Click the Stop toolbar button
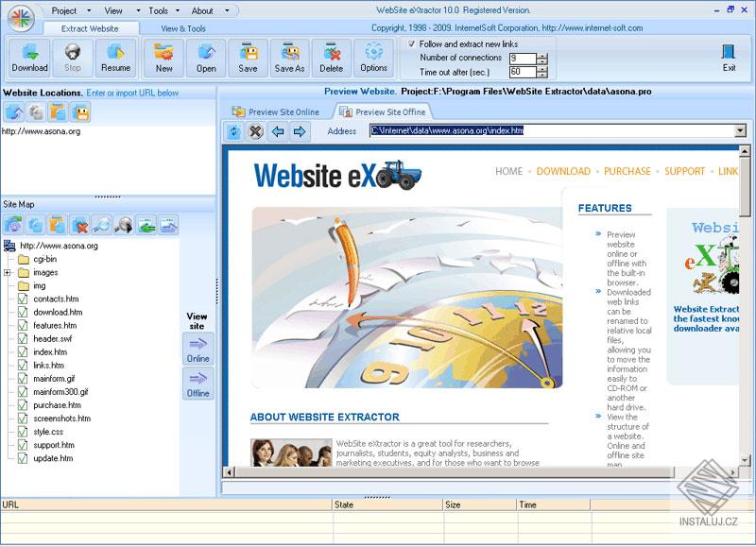756x547 pixels. [x=73, y=58]
